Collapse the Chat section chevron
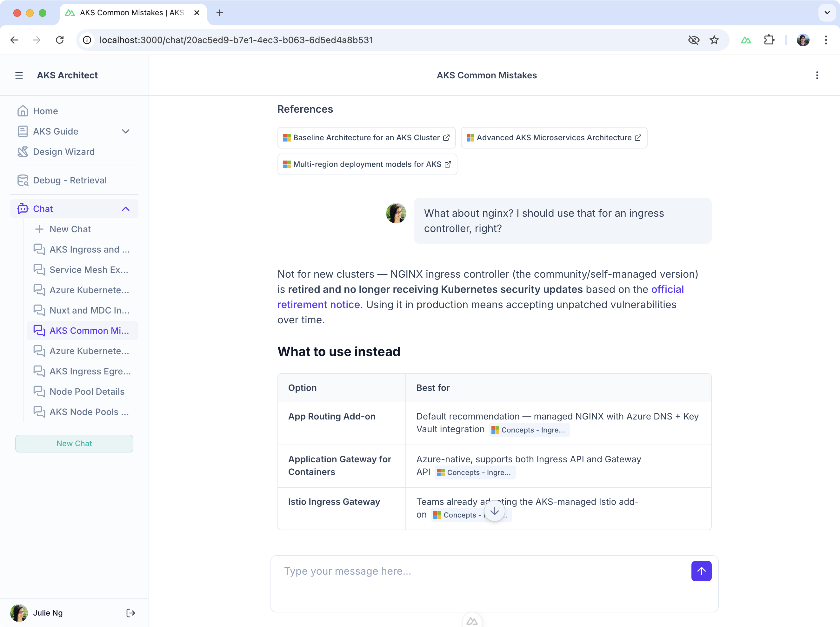This screenshot has width=840, height=627. click(126, 209)
